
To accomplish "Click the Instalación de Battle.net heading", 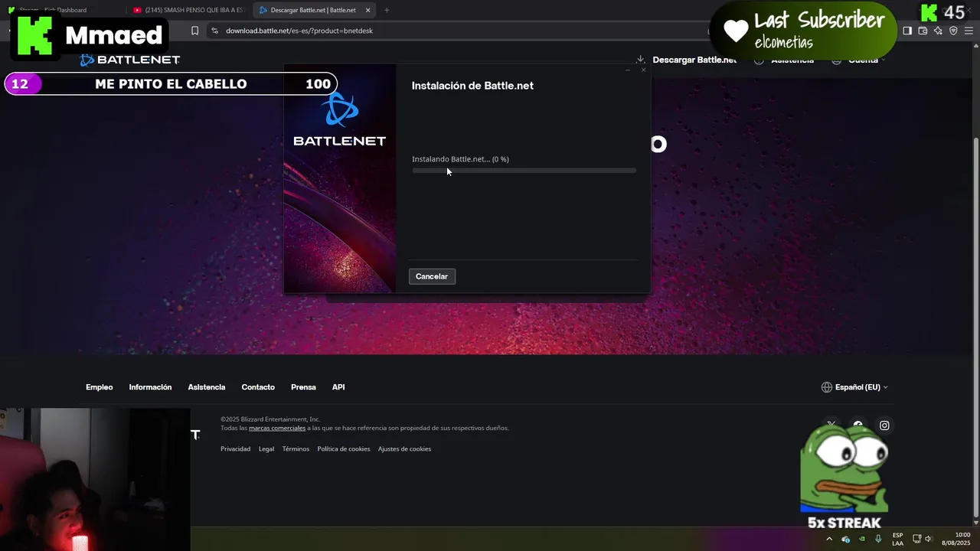I will tap(472, 86).
